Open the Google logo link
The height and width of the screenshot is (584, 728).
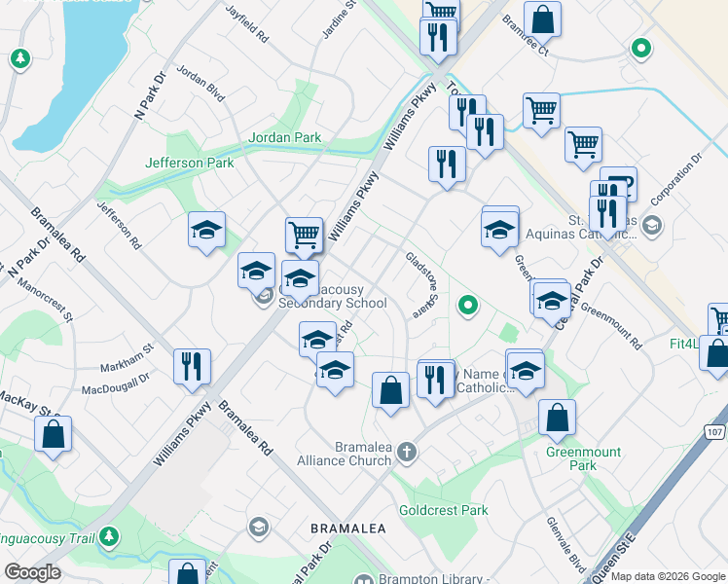point(32,572)
